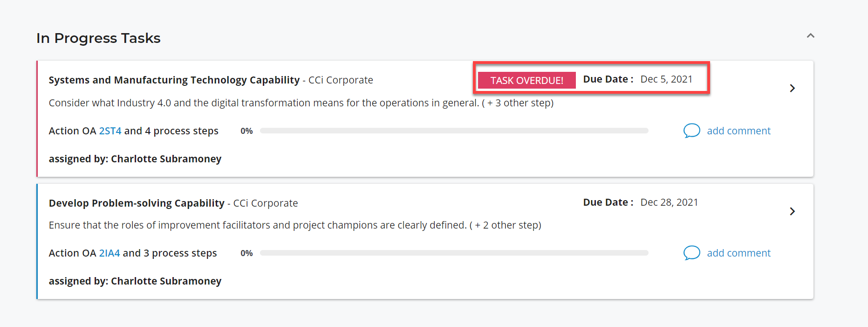Add comment to Systems and Manufacturing task
This screenshot has width=868, height=327.
(x=738, y=131)
